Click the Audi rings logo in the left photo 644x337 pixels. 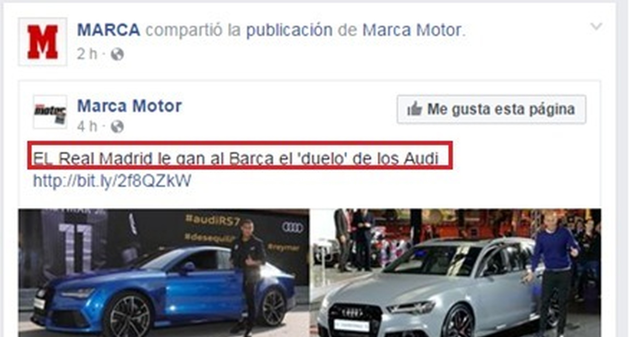(x=293, y=228)
